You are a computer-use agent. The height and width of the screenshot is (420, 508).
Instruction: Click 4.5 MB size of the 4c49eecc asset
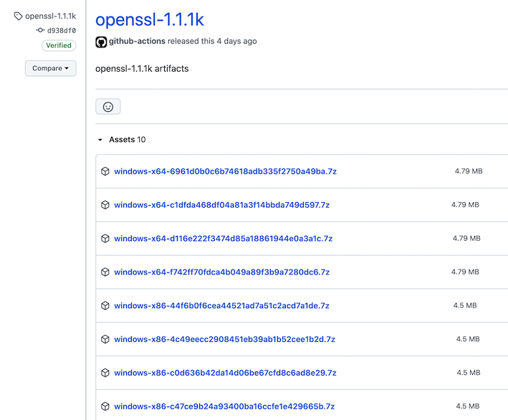[468, 339]
